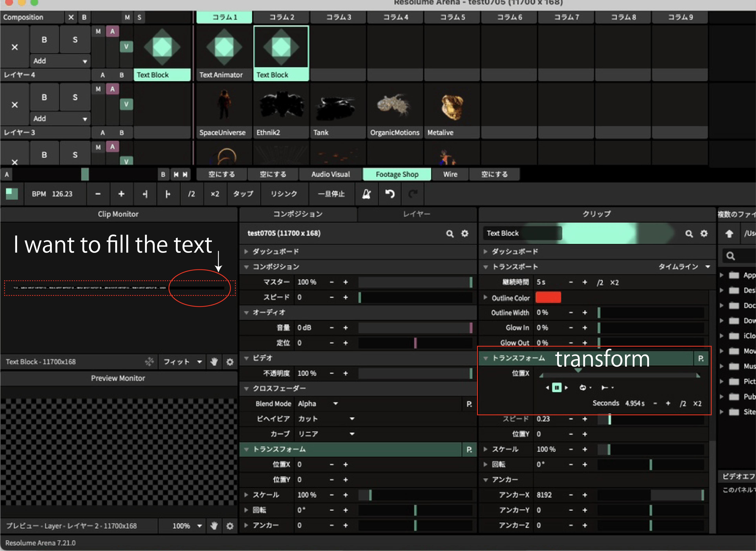The width and height of the screenshot is (756, 551).
Task: Open the レイヤー4 Add blend dropdown
Action: coord(60,61)
